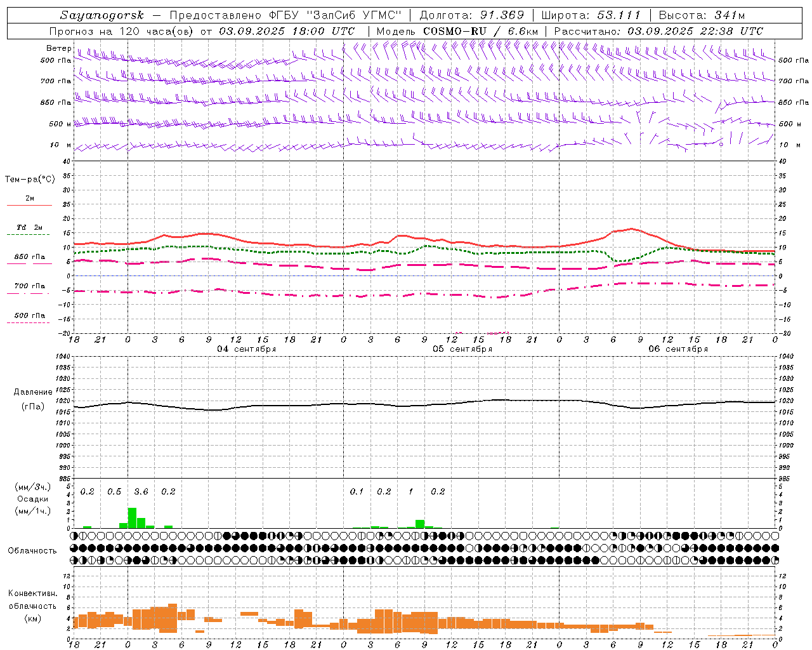Image resolution: width=812 pixels, height=650 pixels.
Task: Click '700 гПа' in the temperature legend
Action: coord(30,286)
